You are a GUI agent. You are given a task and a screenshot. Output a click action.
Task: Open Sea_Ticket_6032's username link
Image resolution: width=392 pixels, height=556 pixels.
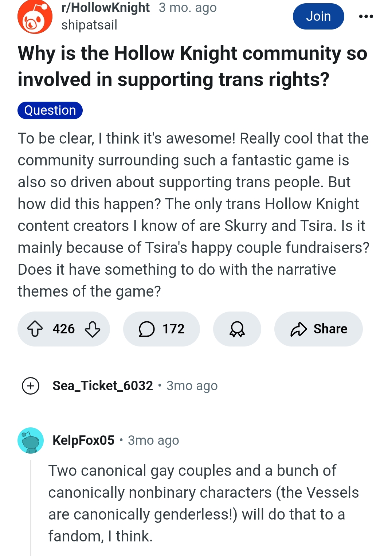click(x=103, y=385)
